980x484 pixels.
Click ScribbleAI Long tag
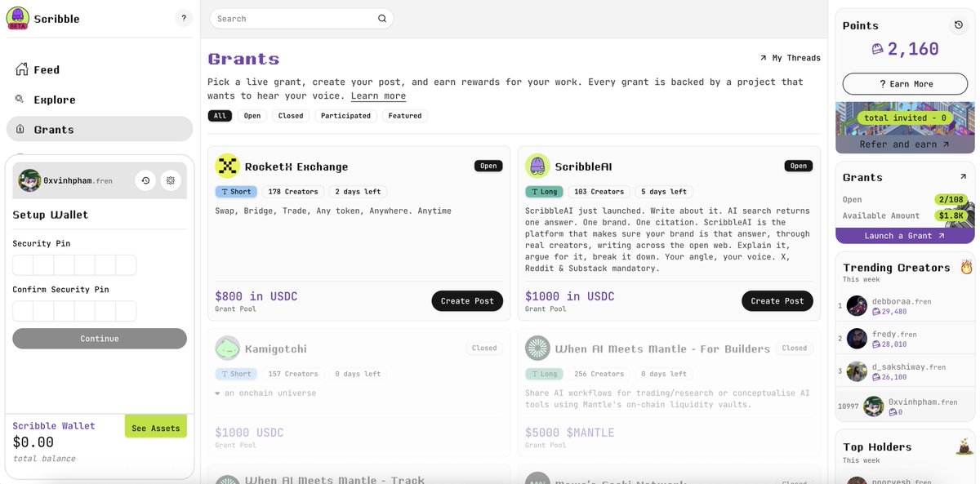[x=544, y=192]
